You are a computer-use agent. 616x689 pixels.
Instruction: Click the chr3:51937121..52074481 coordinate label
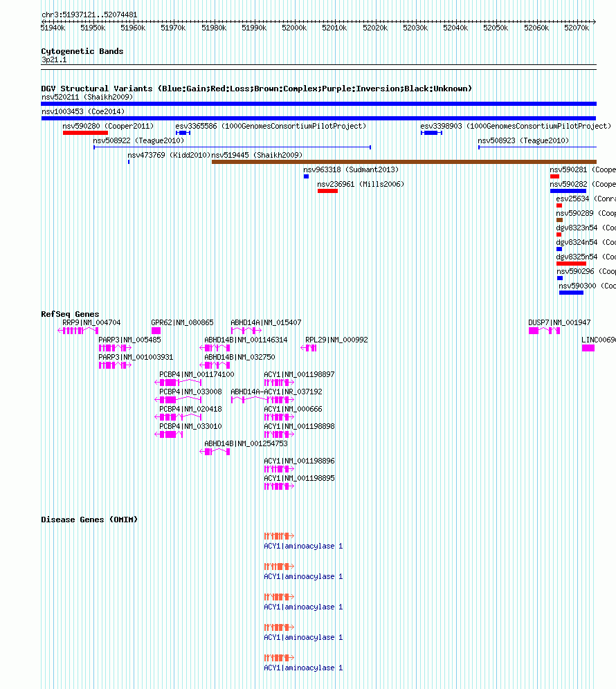click(89, 15)
